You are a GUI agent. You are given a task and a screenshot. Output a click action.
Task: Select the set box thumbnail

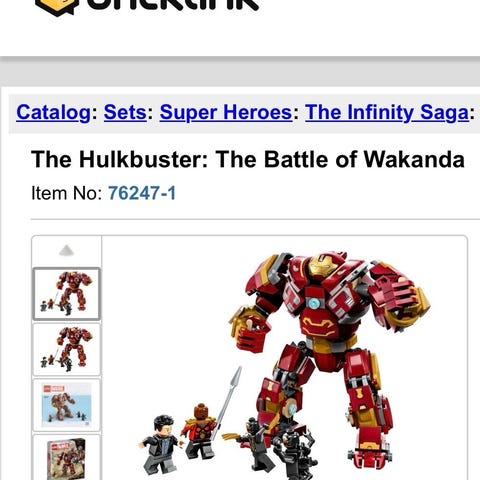click(67, 457)
